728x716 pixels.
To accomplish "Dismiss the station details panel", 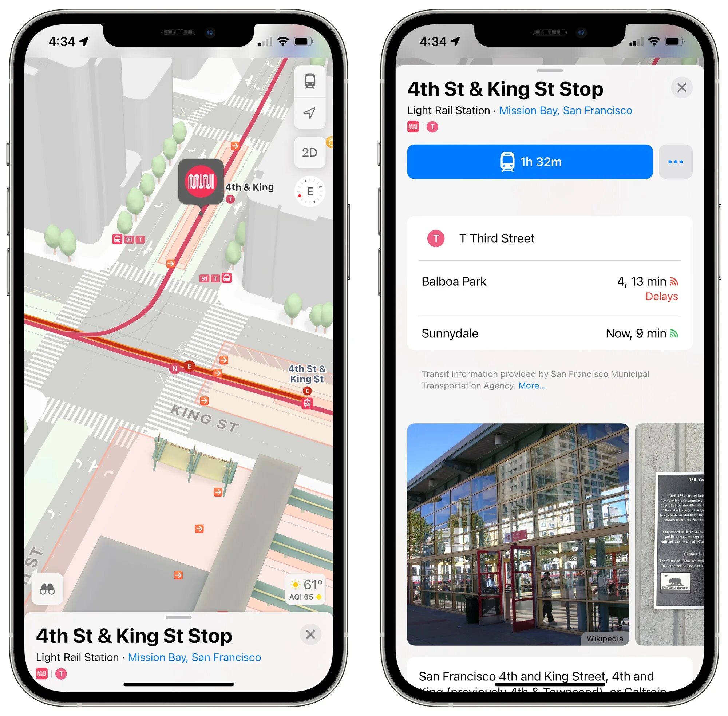I will pos(682,87).
